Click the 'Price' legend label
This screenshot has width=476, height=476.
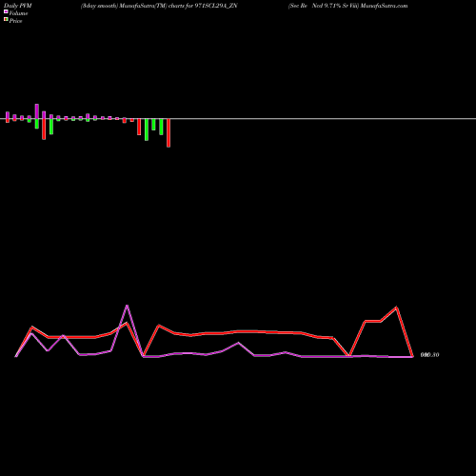point(15,21)
